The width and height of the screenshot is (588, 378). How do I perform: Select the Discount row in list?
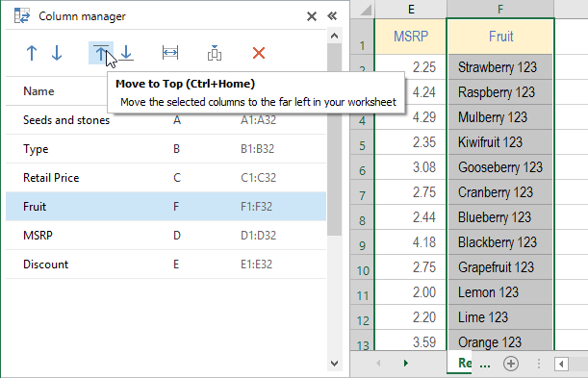[166, 265]
